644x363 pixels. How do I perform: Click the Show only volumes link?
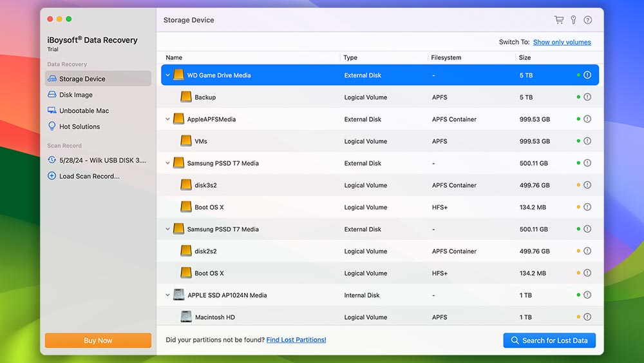click(x=562, y=42)
